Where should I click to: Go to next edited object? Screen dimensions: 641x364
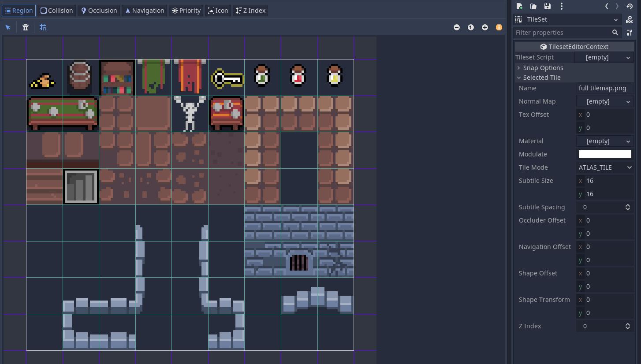point(617,6)
